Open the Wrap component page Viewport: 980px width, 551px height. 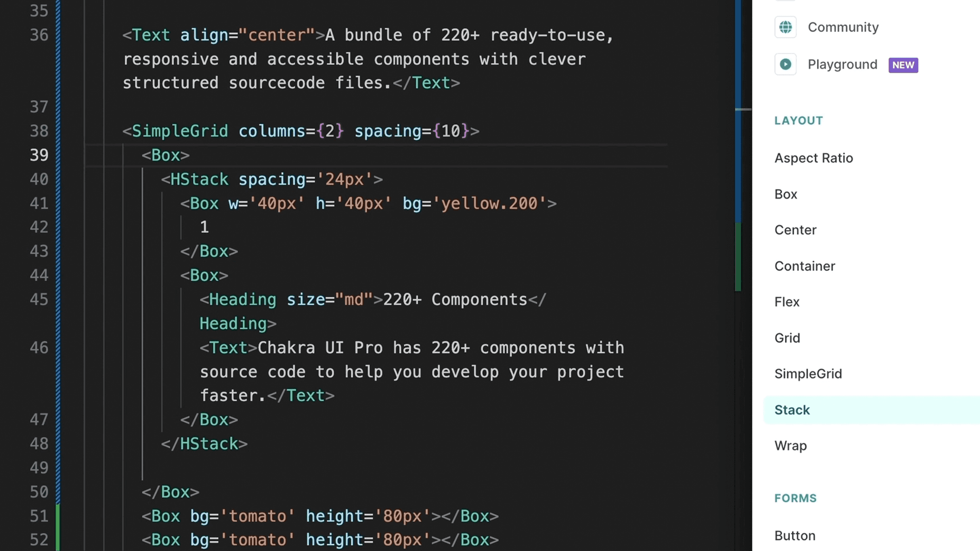791,445
